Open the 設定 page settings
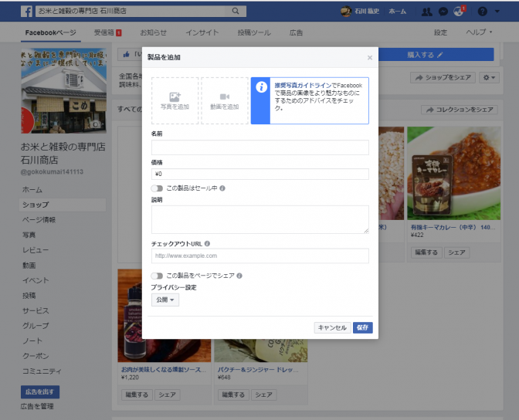 (x=440, y=32)
